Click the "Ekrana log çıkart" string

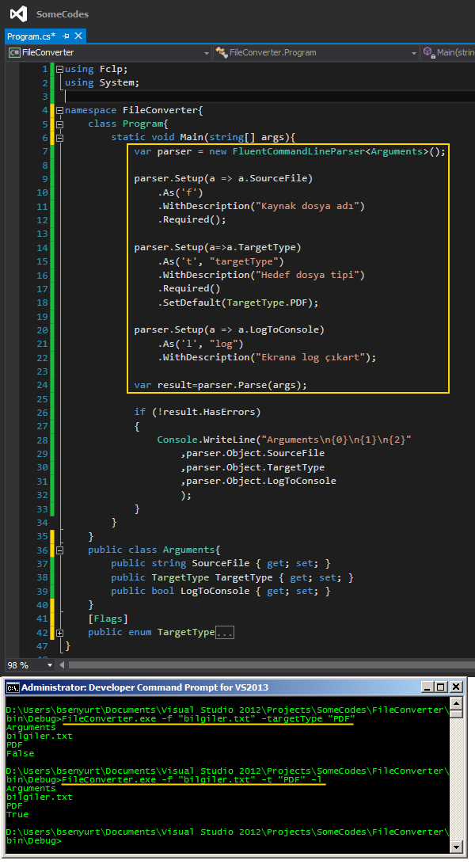(x=310, y=358)
